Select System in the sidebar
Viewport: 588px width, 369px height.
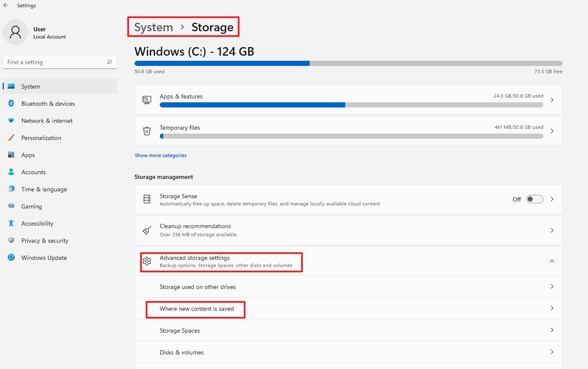(x=60, y=86)
